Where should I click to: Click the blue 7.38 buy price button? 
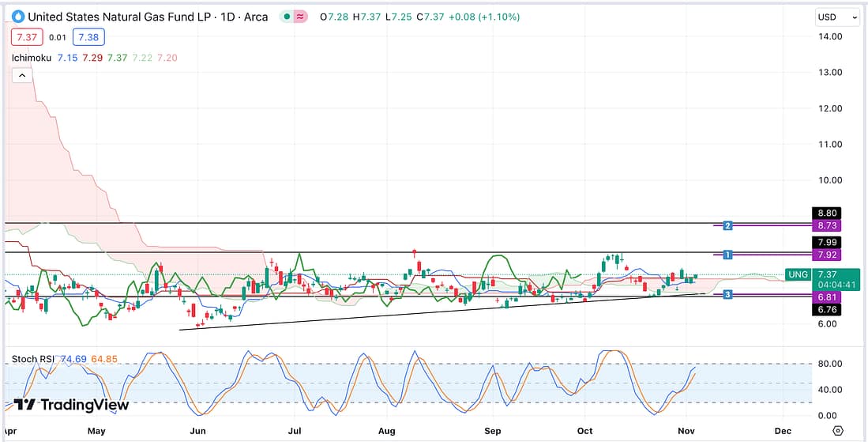pyautogui.click(x=88, y=36)
